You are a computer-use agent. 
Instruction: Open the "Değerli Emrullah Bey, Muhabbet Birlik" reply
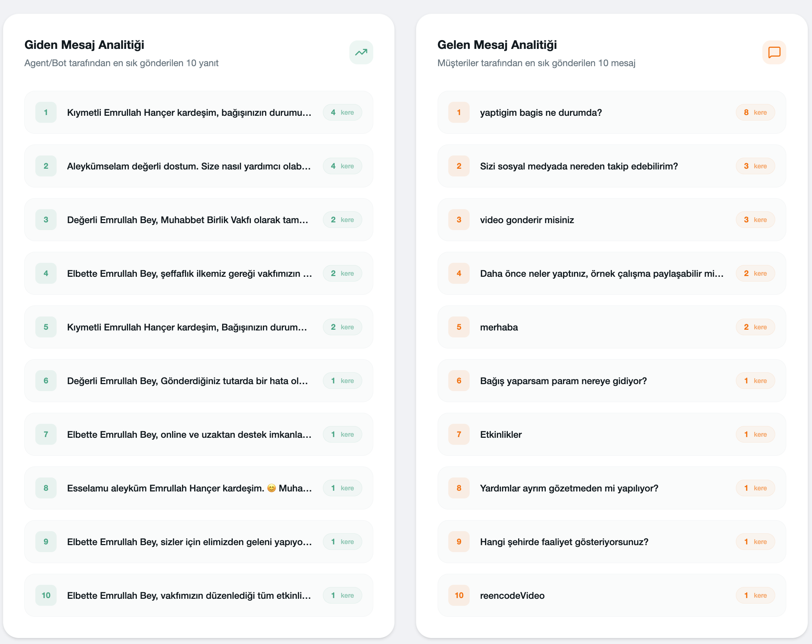coord(188,220)
